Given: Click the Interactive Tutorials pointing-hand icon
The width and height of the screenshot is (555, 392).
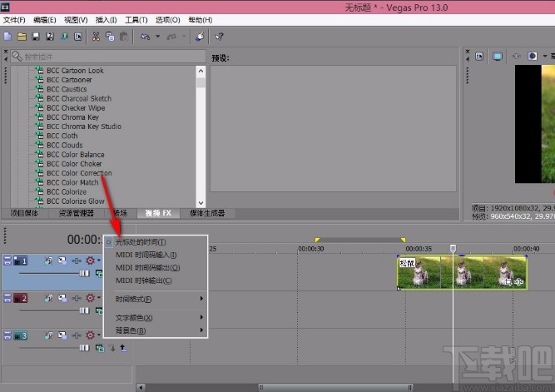Looking at the screenshot, I should point(201,37).
